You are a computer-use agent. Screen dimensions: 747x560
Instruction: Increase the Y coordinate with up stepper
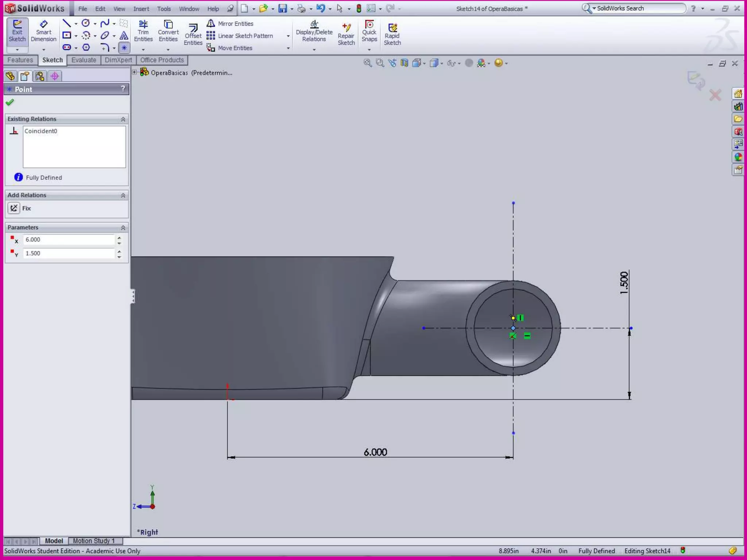(x=119, y=251)
